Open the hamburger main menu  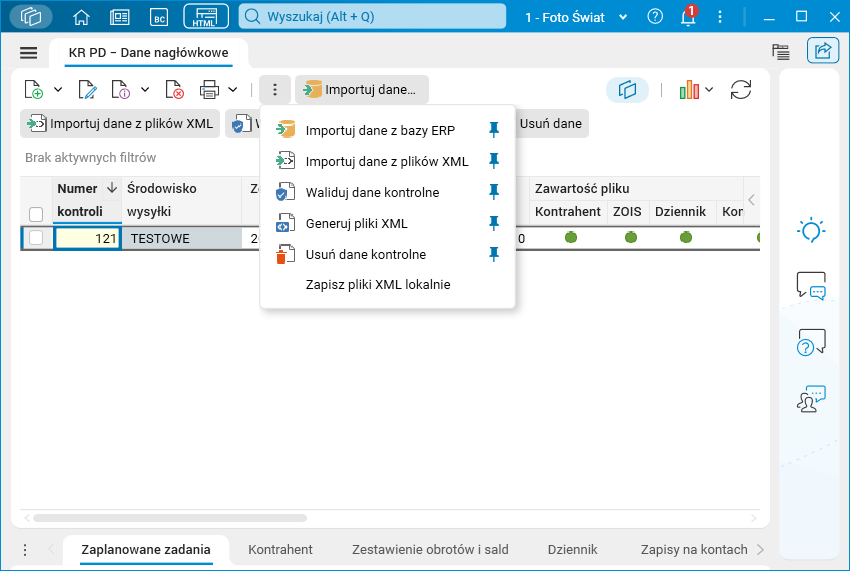[x=28, y=53]
